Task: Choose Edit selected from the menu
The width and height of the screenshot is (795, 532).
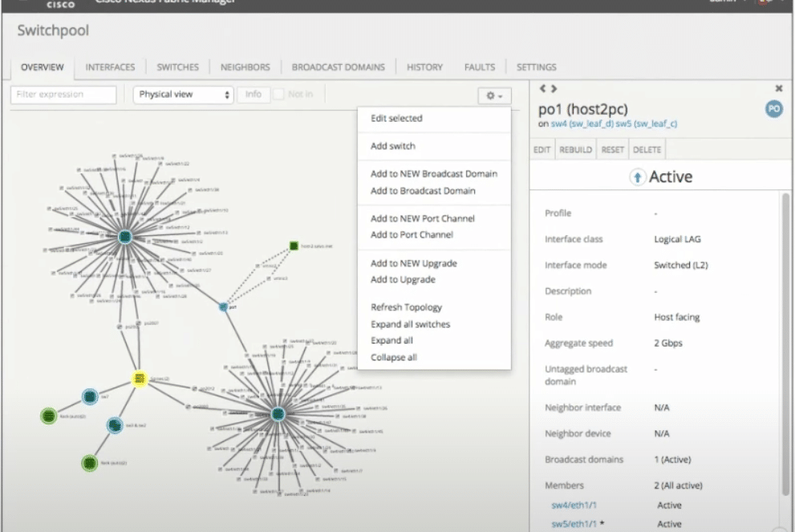Action: point(434,118)
